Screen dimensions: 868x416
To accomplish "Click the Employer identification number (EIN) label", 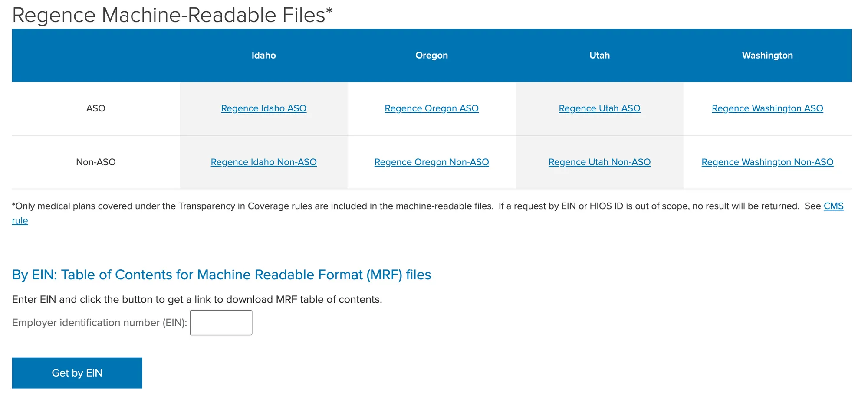I will pos(99,323).
